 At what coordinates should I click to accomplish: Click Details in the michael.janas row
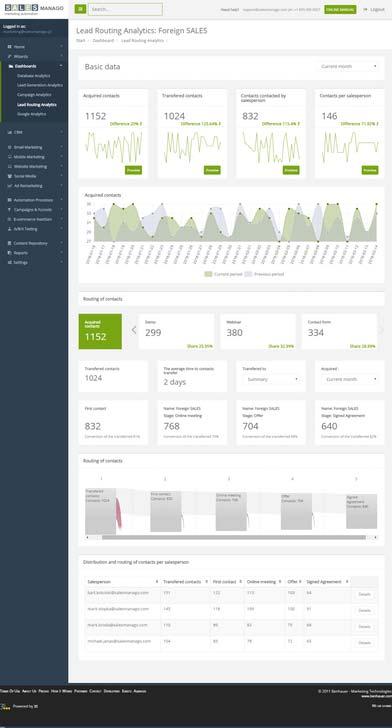(x=365, y=643)
